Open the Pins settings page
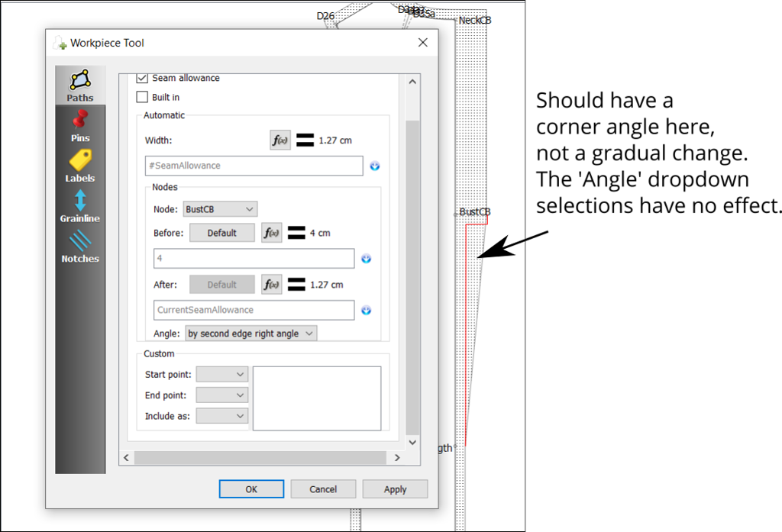The image size is (782, 532). click(79, 126)
